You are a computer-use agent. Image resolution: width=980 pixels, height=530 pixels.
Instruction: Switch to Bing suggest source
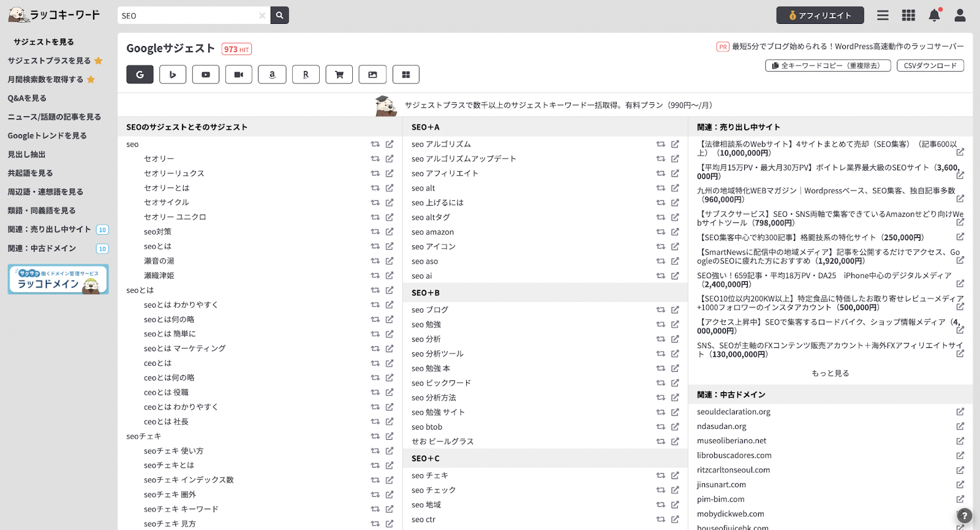(173, 74)
